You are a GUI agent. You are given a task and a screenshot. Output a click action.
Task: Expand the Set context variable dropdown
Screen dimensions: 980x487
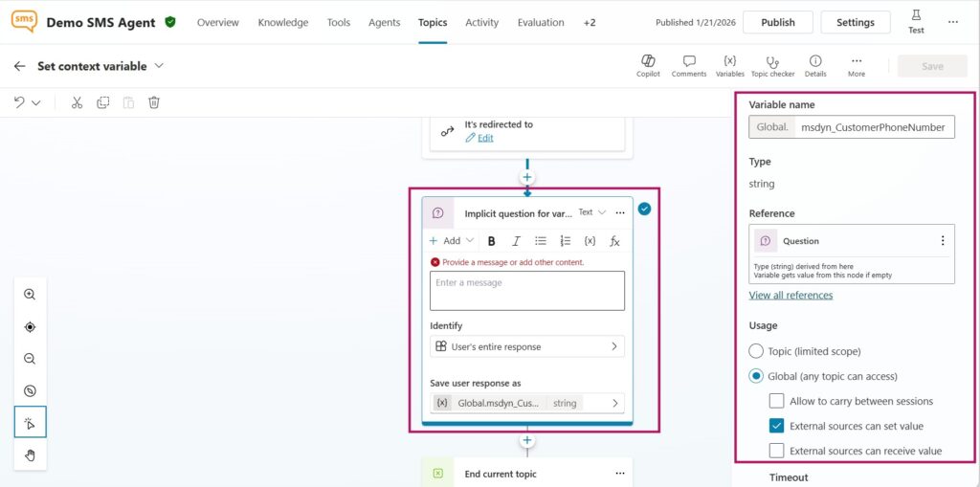pyautogui.click(x=159, y=66)
